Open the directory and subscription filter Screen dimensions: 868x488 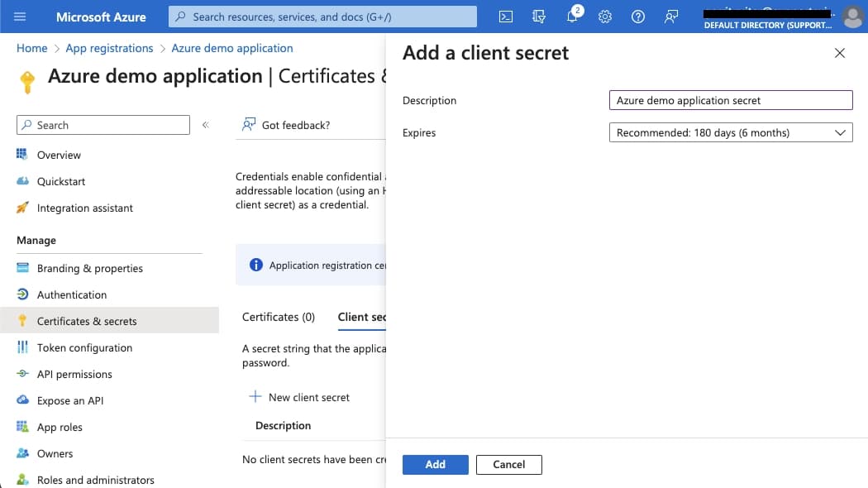click(539, 17)
